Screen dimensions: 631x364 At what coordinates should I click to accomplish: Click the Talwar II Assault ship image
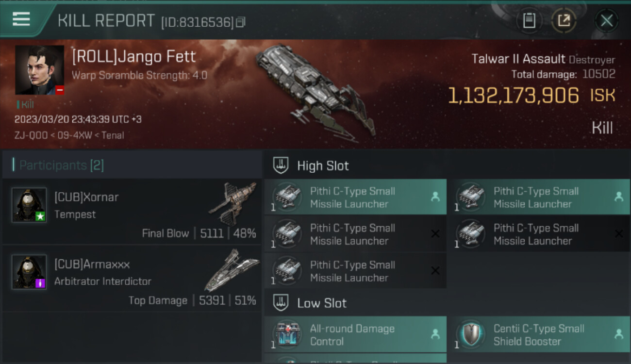(315, 90)
